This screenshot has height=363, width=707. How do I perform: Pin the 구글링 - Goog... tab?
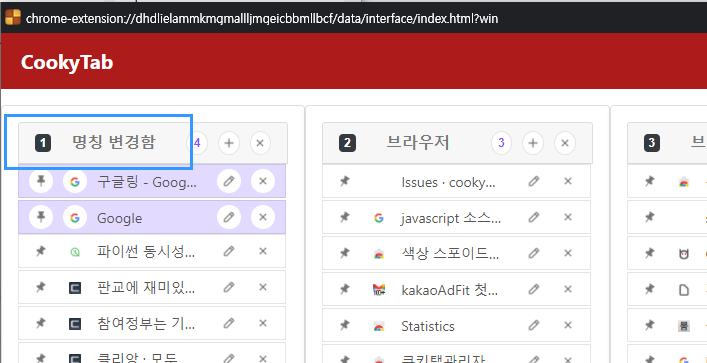point(41,182)
